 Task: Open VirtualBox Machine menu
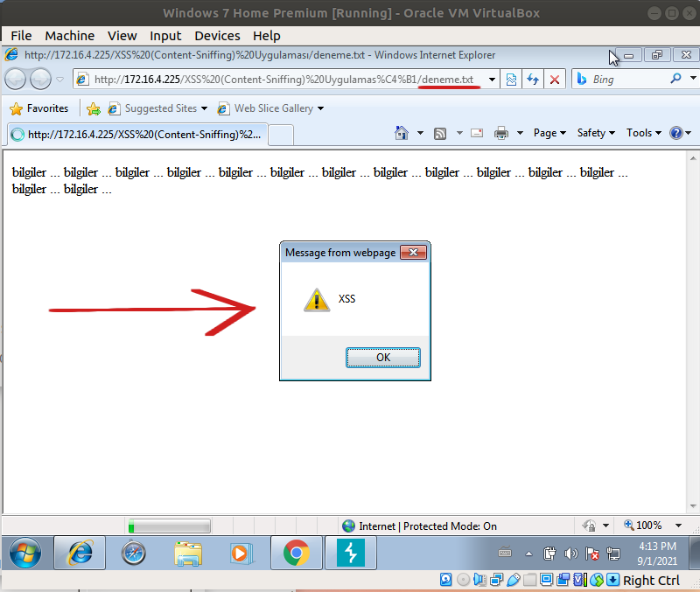70,36
